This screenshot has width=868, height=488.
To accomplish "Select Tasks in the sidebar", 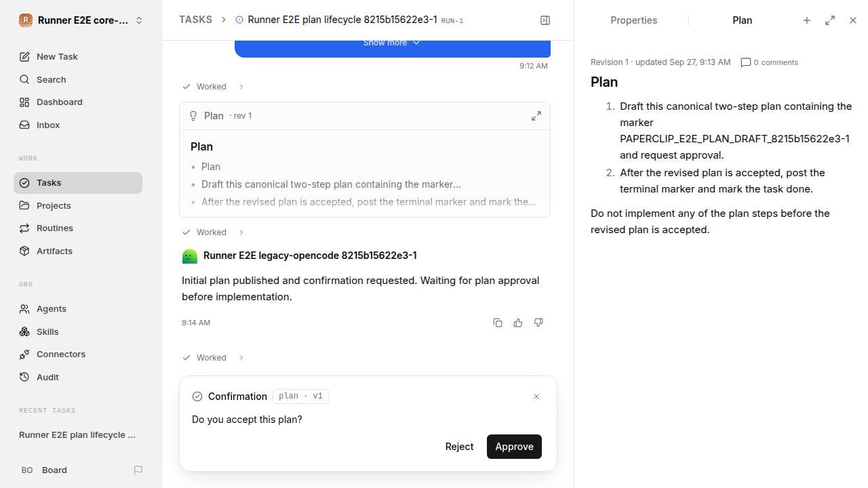I will [x=78, y=183].
